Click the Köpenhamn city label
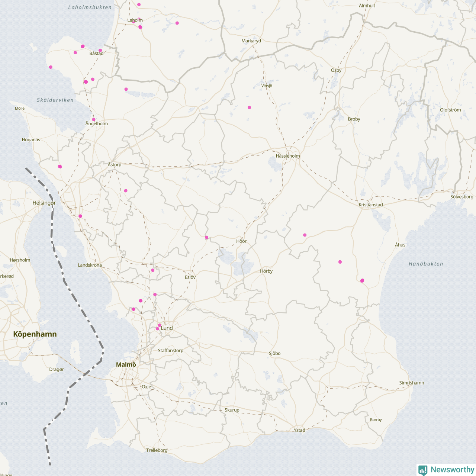This screenshot has height=476, width=476. [x=35, y=334]
